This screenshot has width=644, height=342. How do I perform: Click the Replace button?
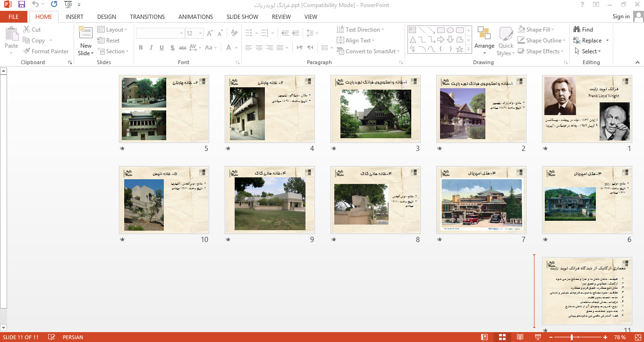pos(587,41)
